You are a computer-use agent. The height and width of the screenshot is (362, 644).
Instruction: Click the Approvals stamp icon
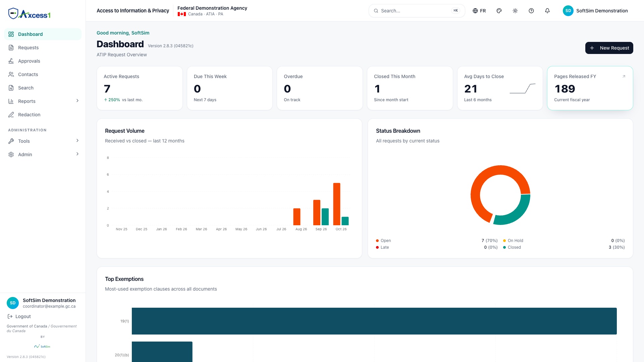coord(11,61)
